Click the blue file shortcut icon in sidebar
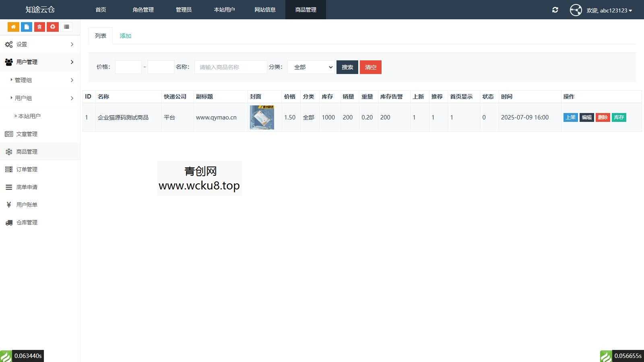The width and height of the screenshot is (644, 362). 26,27
